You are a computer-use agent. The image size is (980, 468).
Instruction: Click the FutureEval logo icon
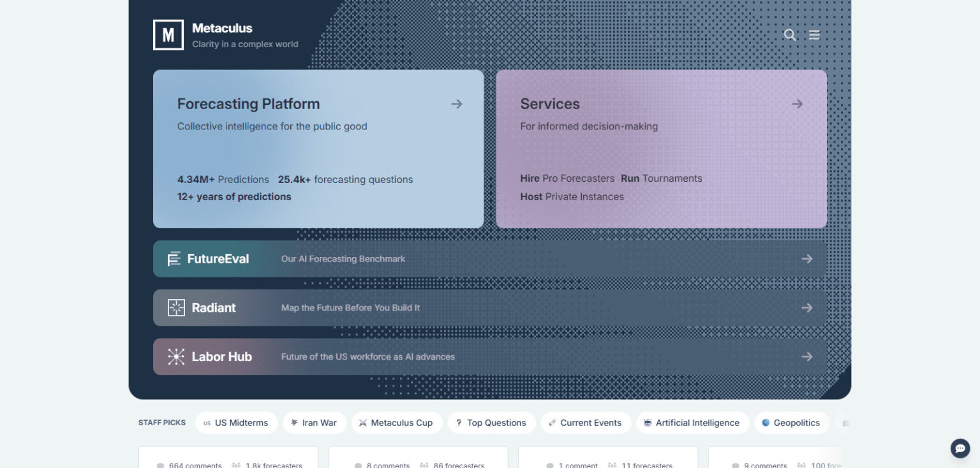tap(174, 259)
